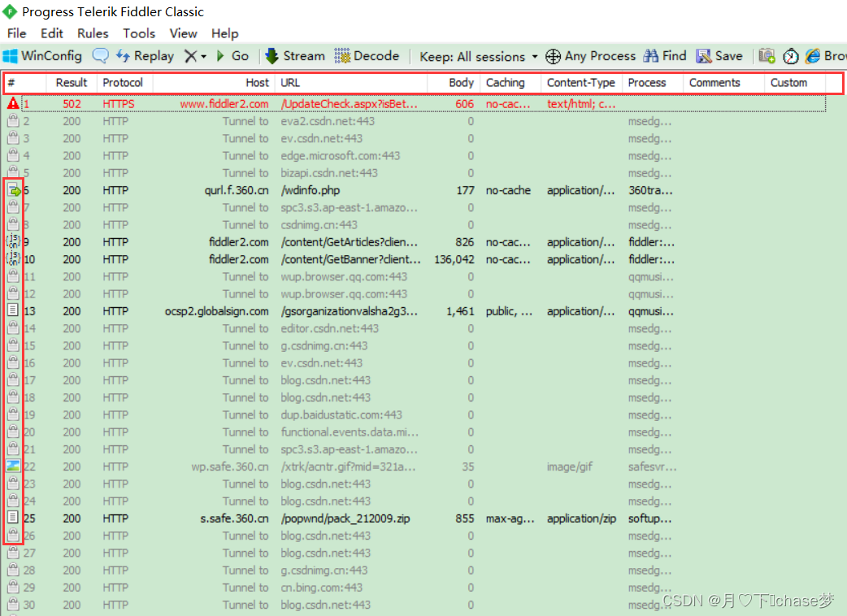The image size is (847, 616).
Task: Click the comment speech bubble icon
Action: point(101,55)
